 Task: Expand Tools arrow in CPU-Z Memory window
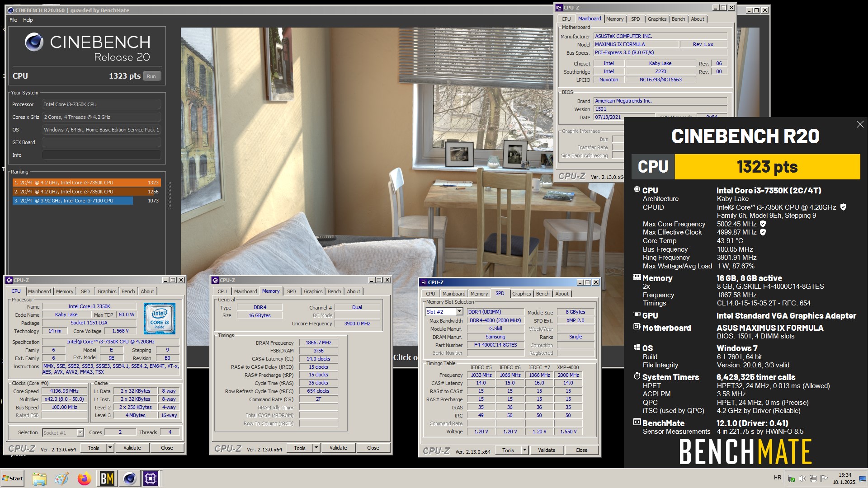tap(316, 448)
